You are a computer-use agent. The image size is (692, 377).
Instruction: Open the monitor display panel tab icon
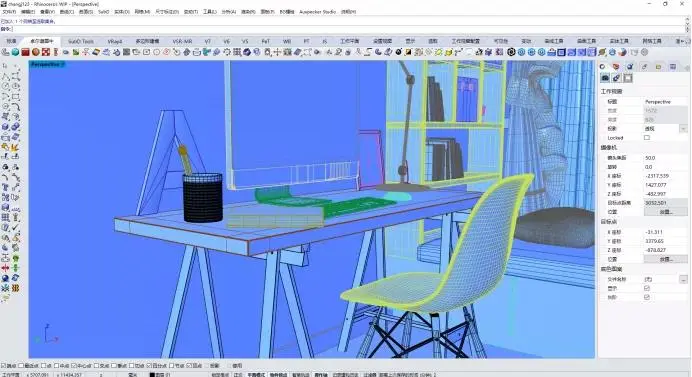click(x=673, y=67)
